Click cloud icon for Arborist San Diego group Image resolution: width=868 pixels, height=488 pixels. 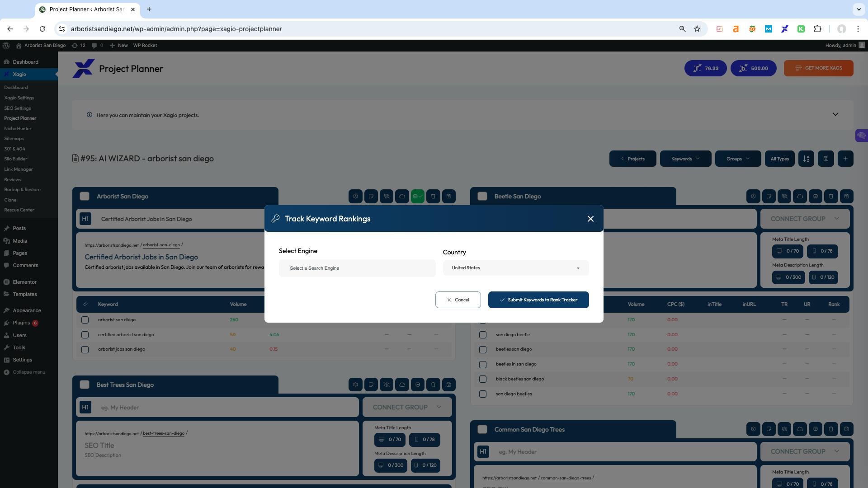pos(402,196)
